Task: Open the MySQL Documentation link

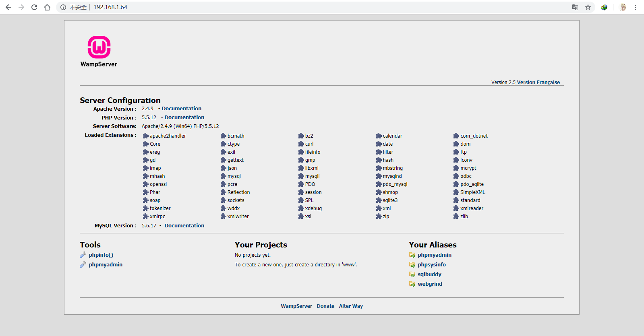Action: [184, 226]
